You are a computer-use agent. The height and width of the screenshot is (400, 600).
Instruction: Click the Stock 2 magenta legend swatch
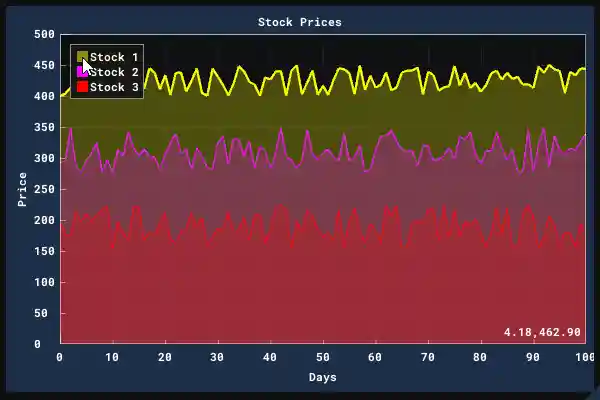tap(82, 72)
